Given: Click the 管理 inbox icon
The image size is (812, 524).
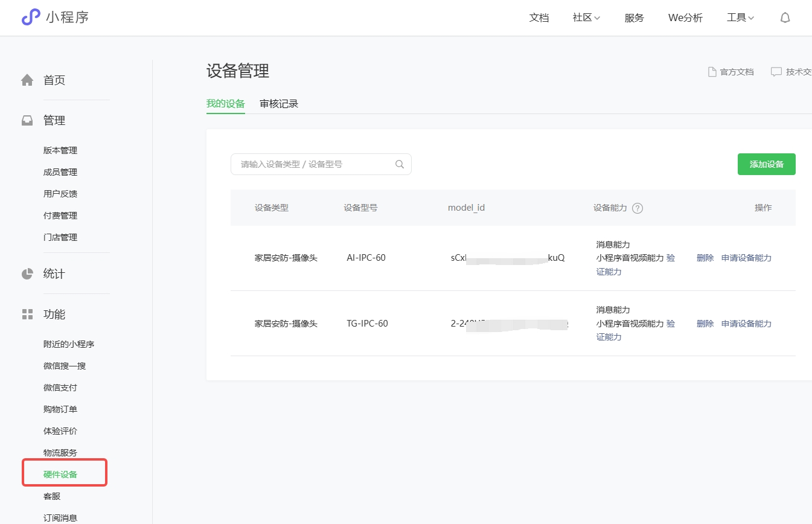Looking at the screenshot, I should [x=27, y=121].
